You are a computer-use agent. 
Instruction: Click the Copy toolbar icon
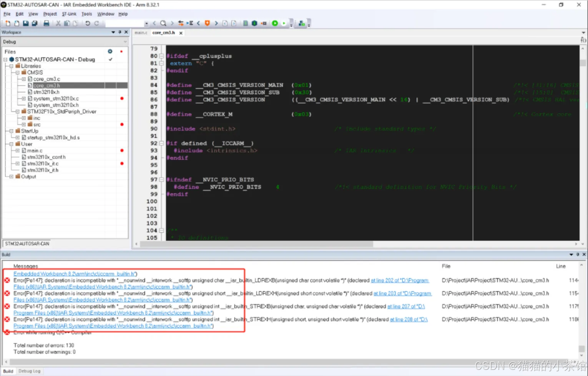pos(67,23)
